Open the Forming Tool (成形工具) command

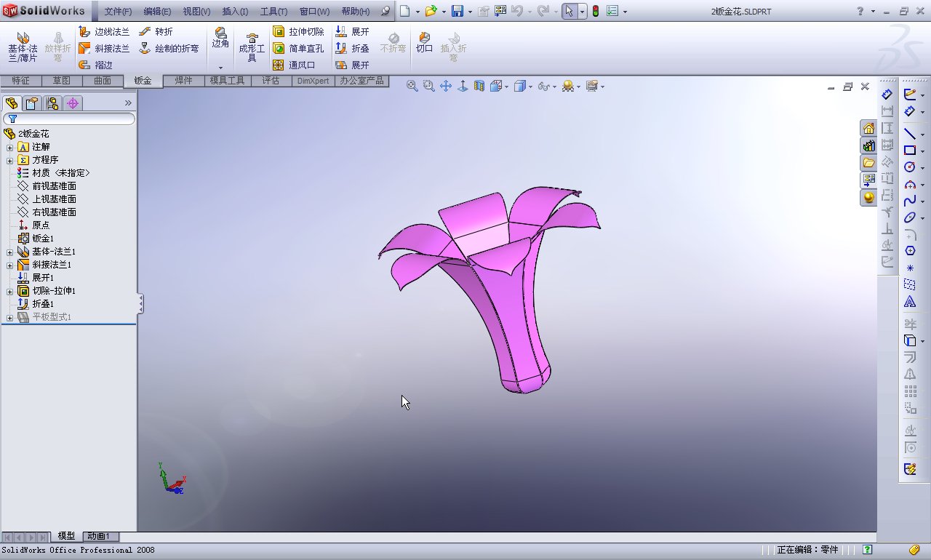(252, 47)
